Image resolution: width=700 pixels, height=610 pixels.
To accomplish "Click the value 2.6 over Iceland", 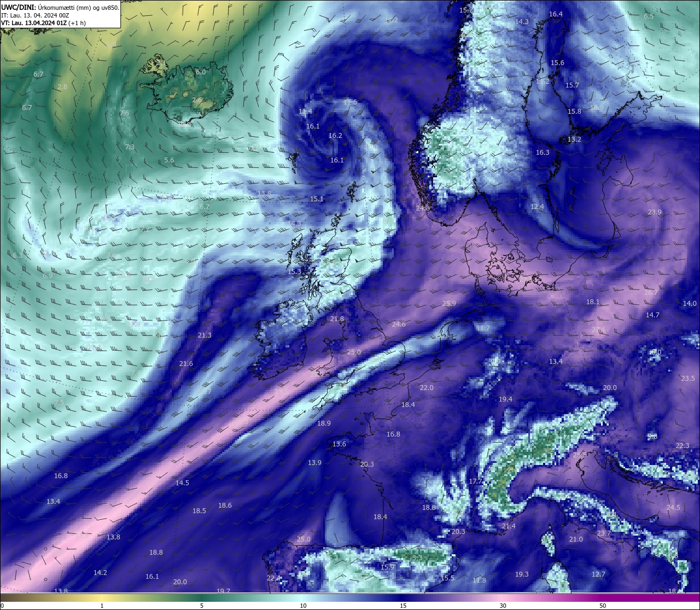I will (x=197, y=100).
